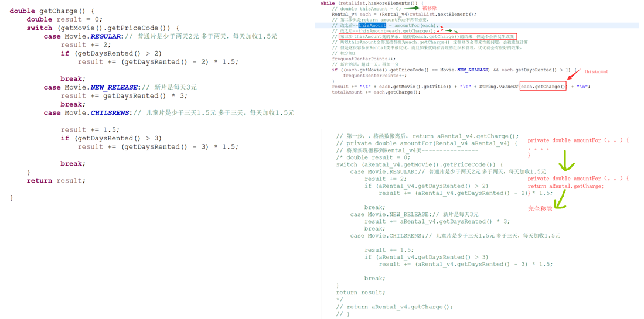The width and height of the screenshot is (644, 319).
Task: Click the switch (getMovie().getPriceCode()) statement
Action: pyautogui.click(x=103, y=28)
